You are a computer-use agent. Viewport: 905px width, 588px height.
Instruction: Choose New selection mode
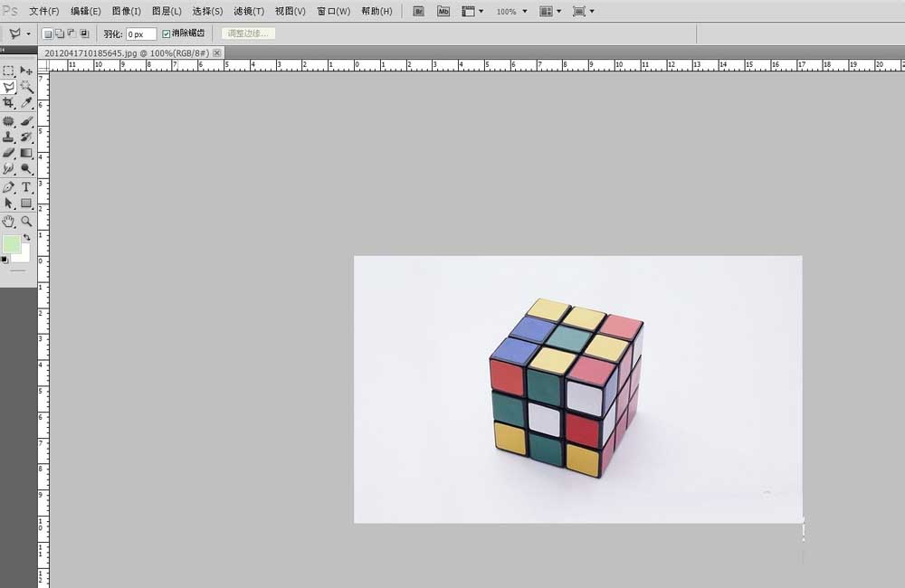(48, 34)
